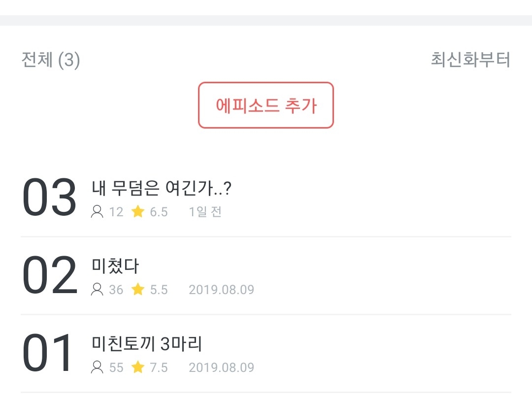Open episode titled 미쳤다
Viewport: 532px width, 399px height.
pos(115,266)
